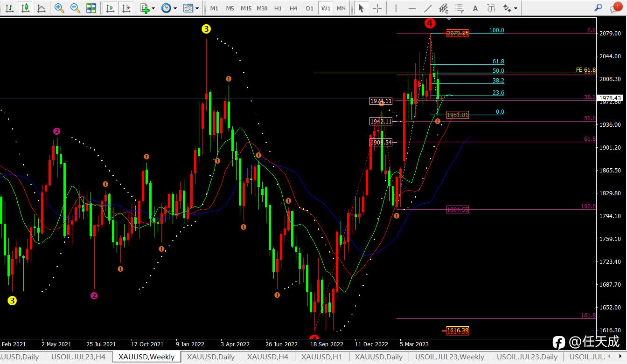
Task: Select the cursor arrow tool
Action: click(361, 8)
